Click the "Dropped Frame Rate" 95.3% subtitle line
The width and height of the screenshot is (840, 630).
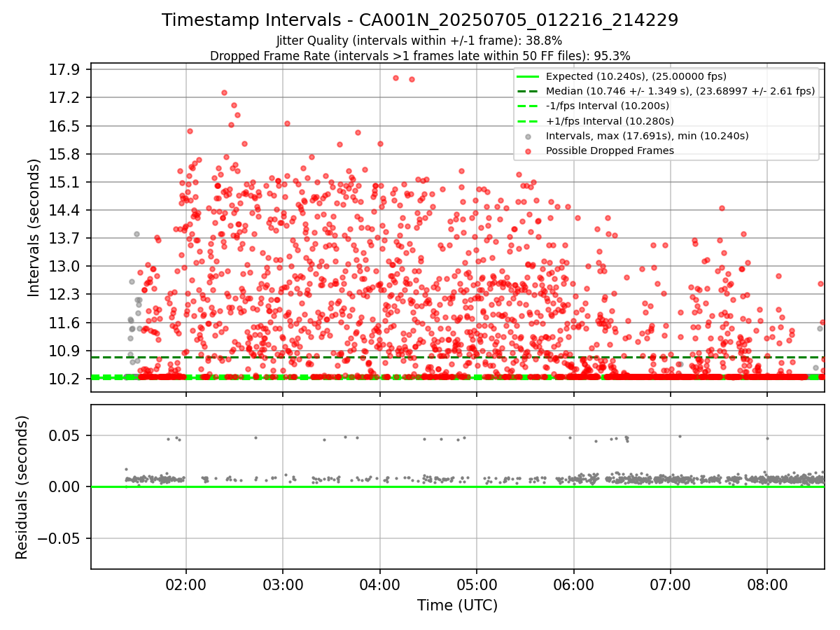pos(420,55)
